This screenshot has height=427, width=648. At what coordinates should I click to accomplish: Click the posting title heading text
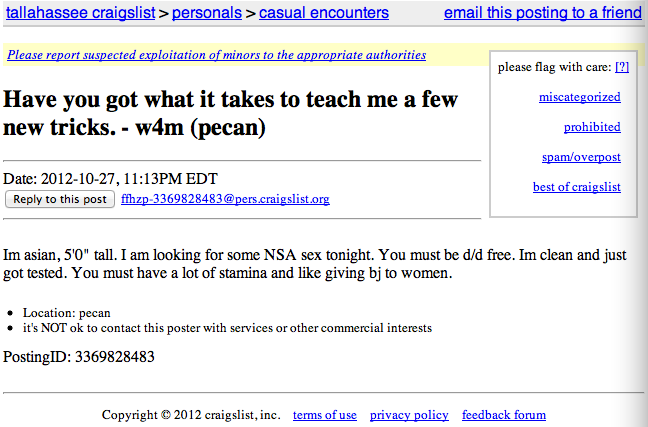pos(231,113)
